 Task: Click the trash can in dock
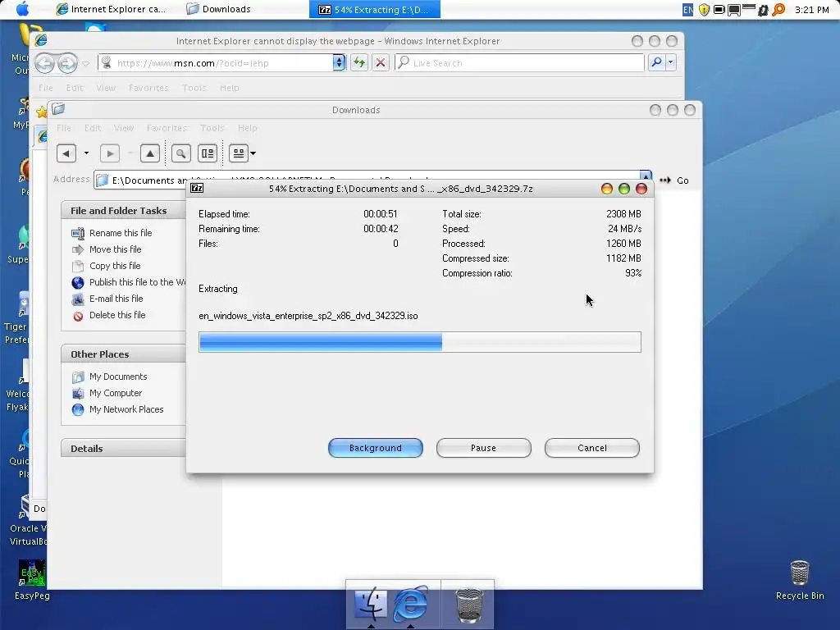point(468,605)
